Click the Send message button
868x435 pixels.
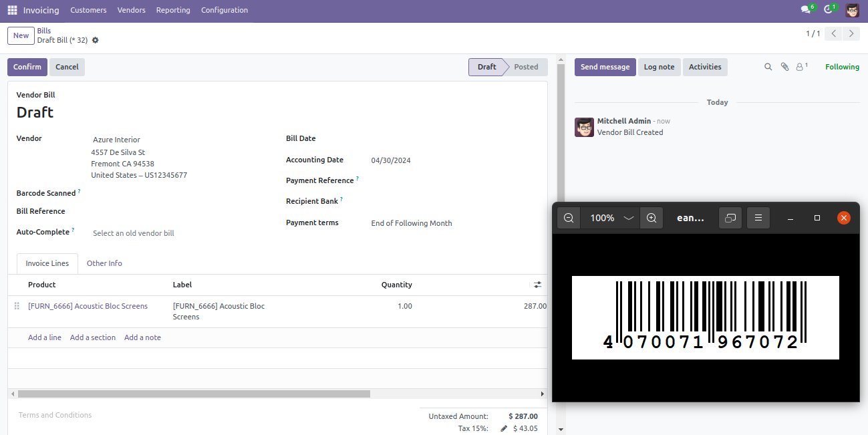click(605, 67)
